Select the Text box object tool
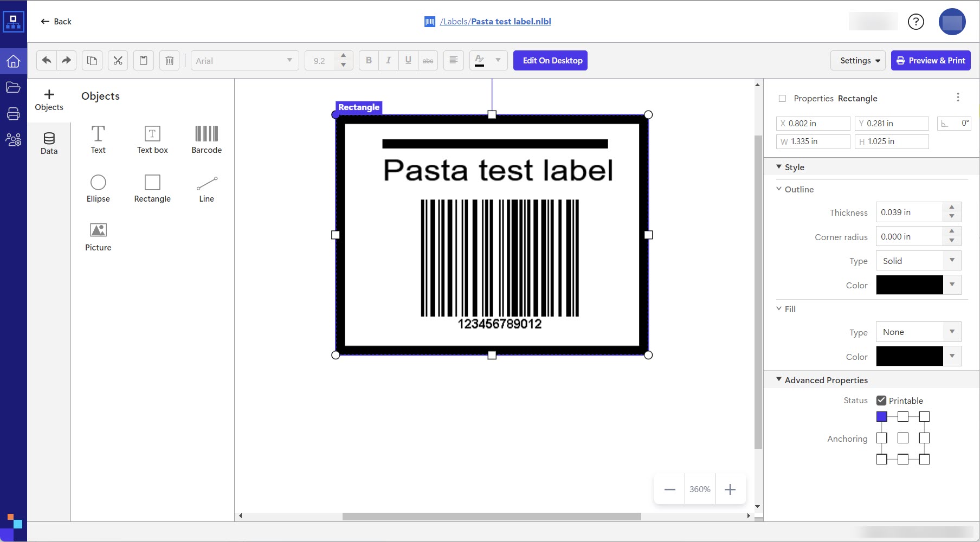This screenshot has height=542, width=980. [x=152, y=139]
